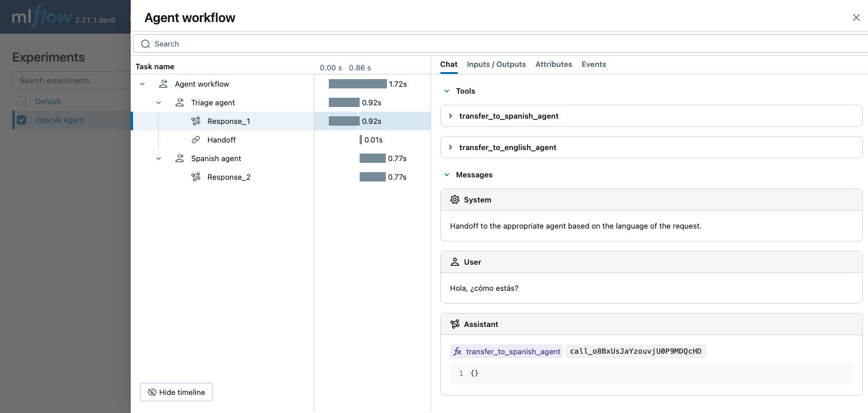Open the Attributes tab
This screenshot has height=413, width=868.
(x=553, y=64)
